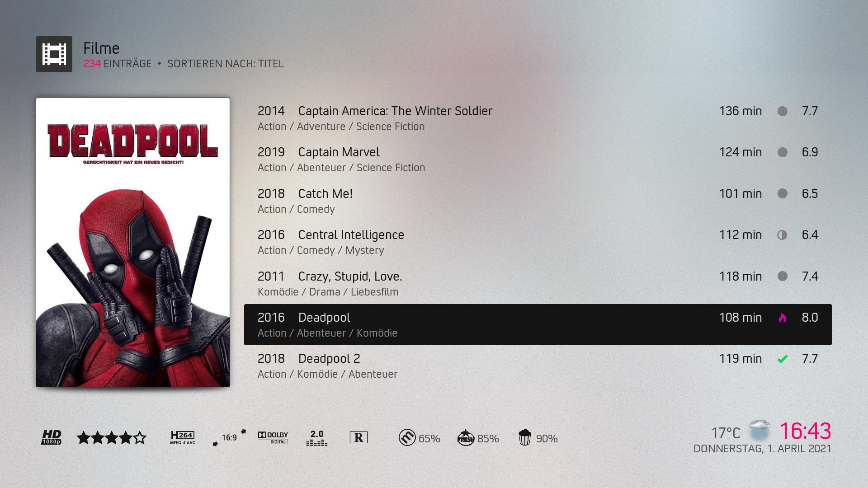Toggle the flame indicator on Deadpool row
The image size is (868, 488).
tap(782, 318)
